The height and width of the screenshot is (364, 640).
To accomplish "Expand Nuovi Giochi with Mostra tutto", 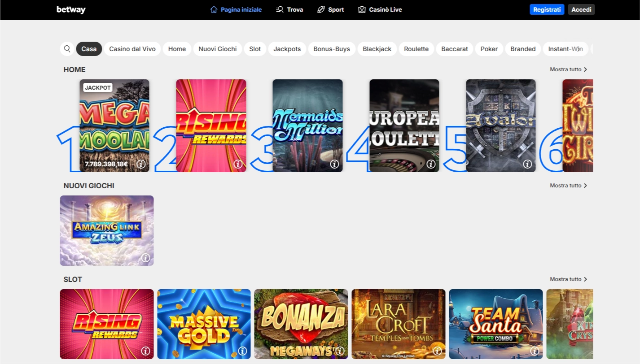I will [x=568, y=186].
